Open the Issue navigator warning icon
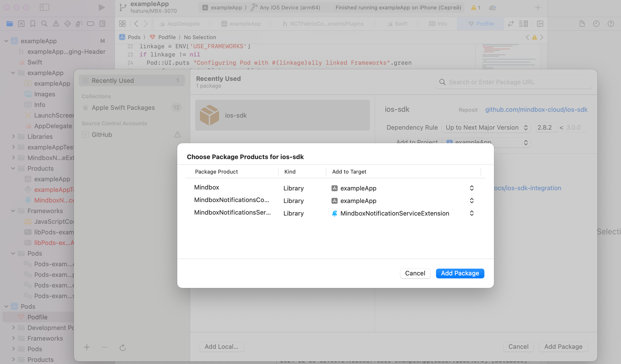 click(56, 24)
